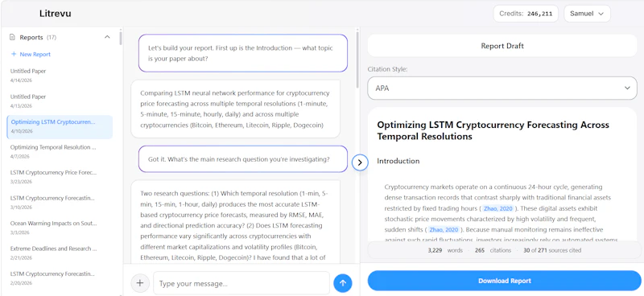Click the Introduction heading in draft

pos(398,161)
